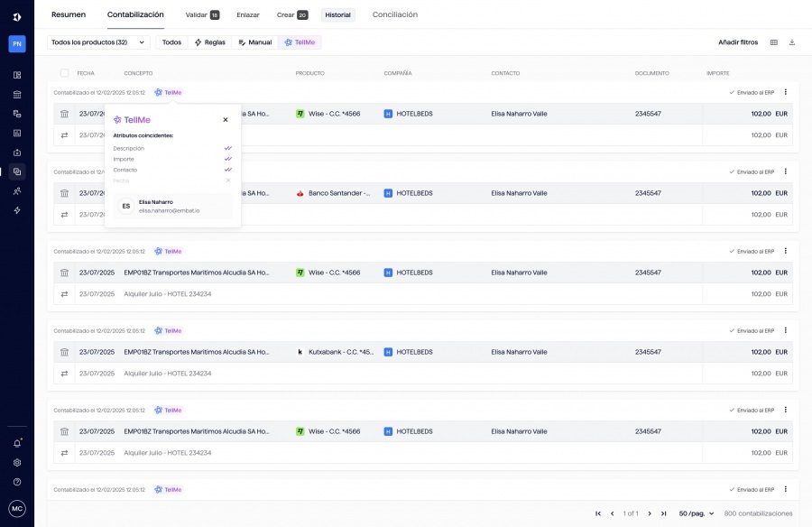Click the Validar 18 button
This screenshot has width=812, height=527.
coord(202,15)
